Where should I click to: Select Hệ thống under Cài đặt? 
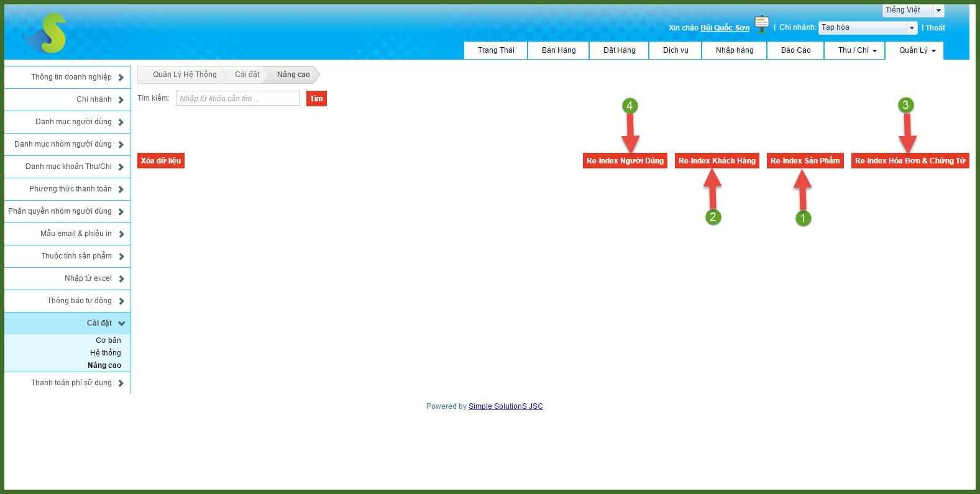106,353
